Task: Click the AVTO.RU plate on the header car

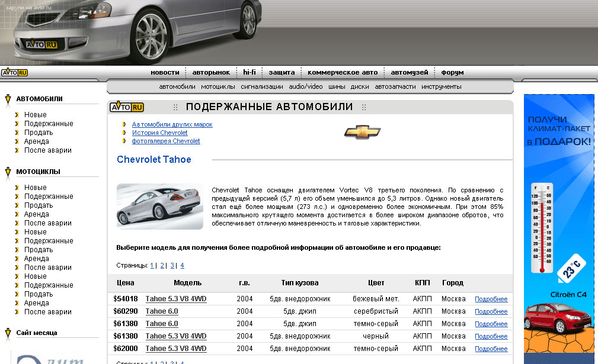Action: [41, 44]
